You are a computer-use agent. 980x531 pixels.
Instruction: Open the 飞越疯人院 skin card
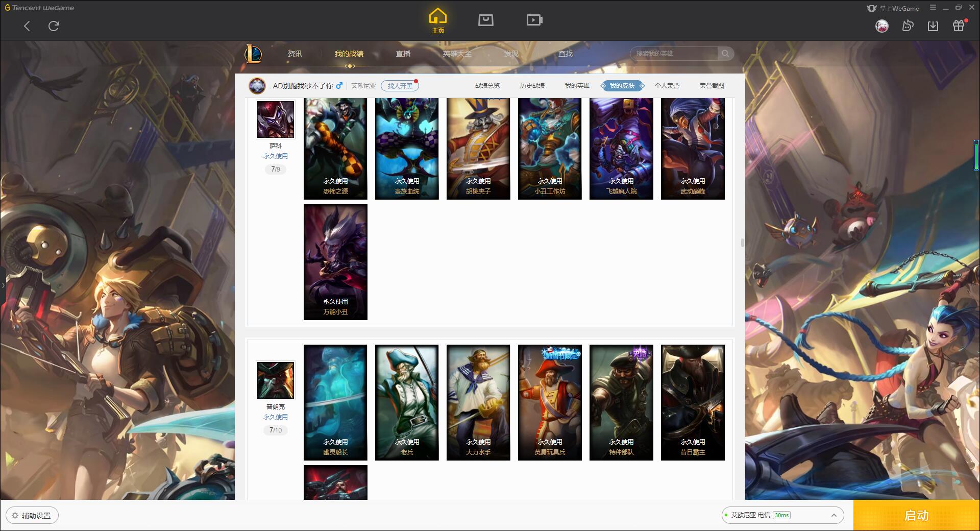[x=621, y=148]
